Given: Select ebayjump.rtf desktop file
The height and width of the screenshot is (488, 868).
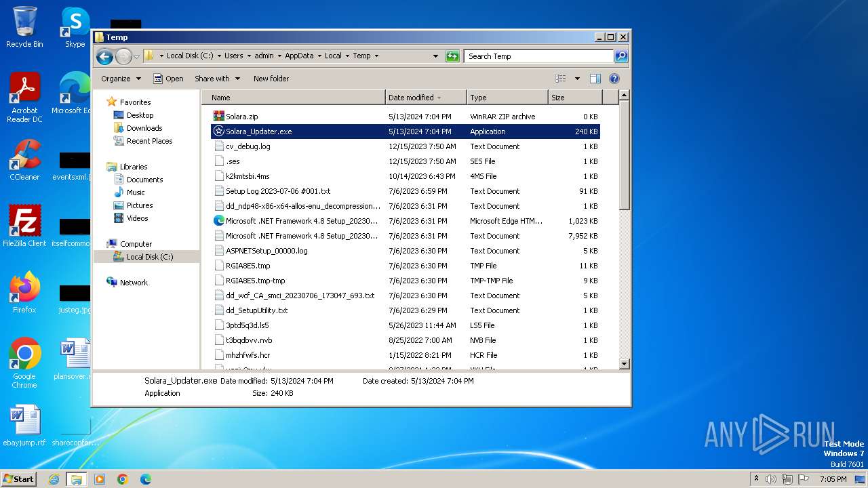Looking at the screenshot, I should 24,426.
